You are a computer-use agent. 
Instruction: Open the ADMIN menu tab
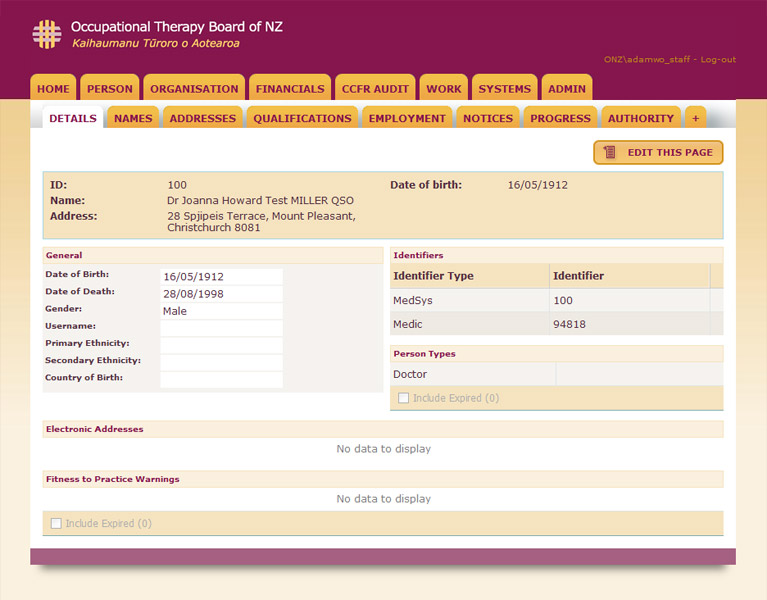[567, 89]
